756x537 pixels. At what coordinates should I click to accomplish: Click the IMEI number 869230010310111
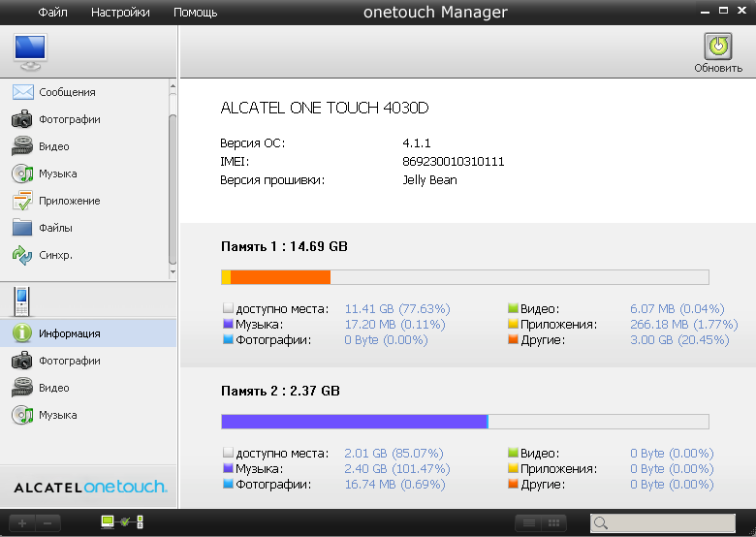(x=454, y=162)
